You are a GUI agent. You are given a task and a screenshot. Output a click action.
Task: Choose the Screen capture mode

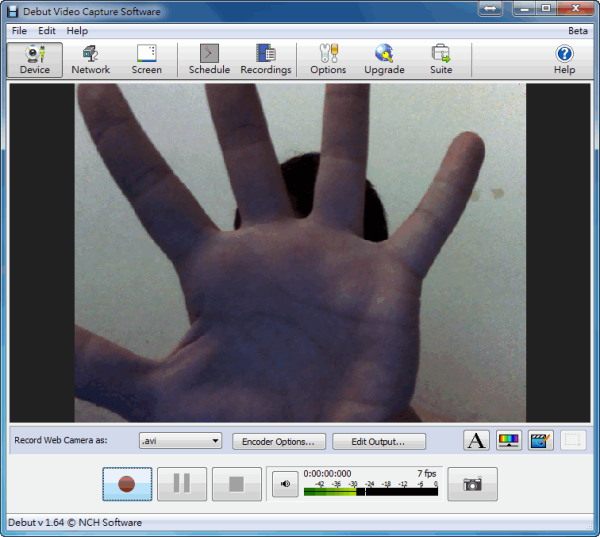pyautogui.click(x=147, y=60)
